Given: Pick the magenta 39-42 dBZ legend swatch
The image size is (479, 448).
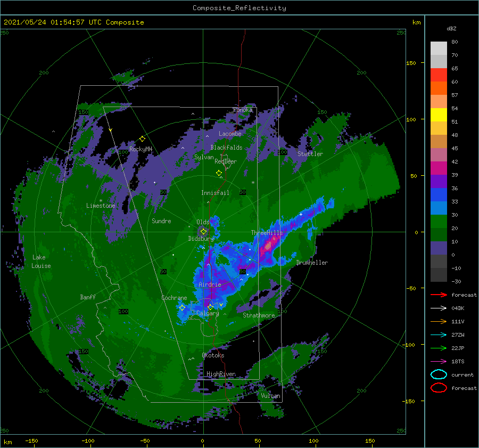Looking at the screenshot, I should click(x=439, y=168).
